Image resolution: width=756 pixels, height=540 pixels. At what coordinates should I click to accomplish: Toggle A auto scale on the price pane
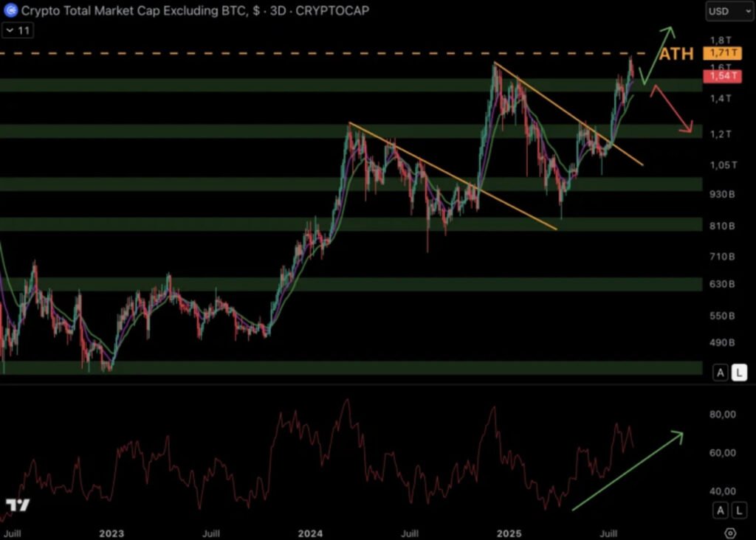click(x=720, y=373)
